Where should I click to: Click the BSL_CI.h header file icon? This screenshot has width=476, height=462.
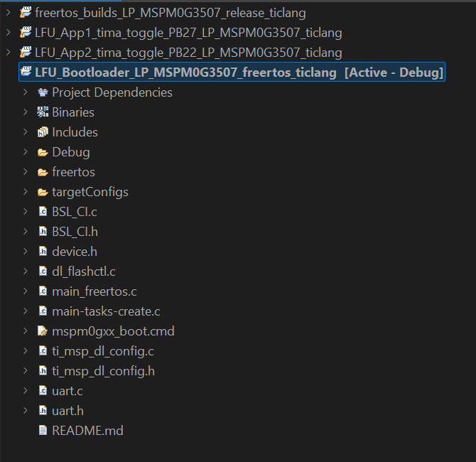[43, 232]
